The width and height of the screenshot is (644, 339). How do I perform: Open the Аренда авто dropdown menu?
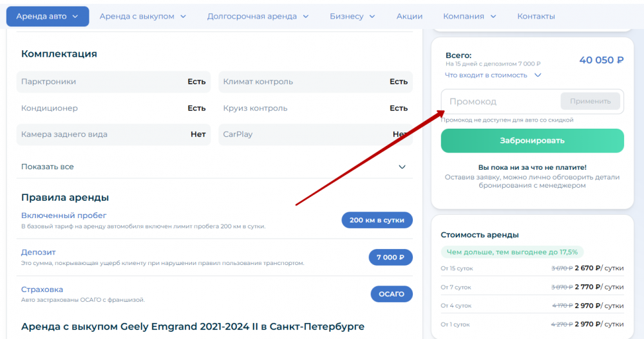click(x=48, y=16)
